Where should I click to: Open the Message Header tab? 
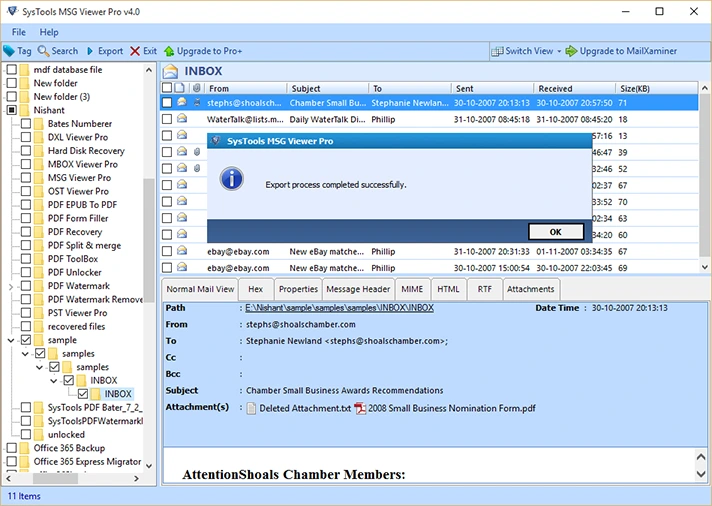358,289
